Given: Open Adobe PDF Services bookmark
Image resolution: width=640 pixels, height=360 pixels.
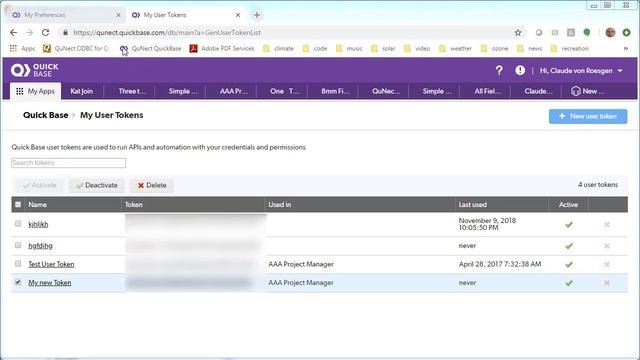Looking at the screenshot, I should tap(222, 48).
